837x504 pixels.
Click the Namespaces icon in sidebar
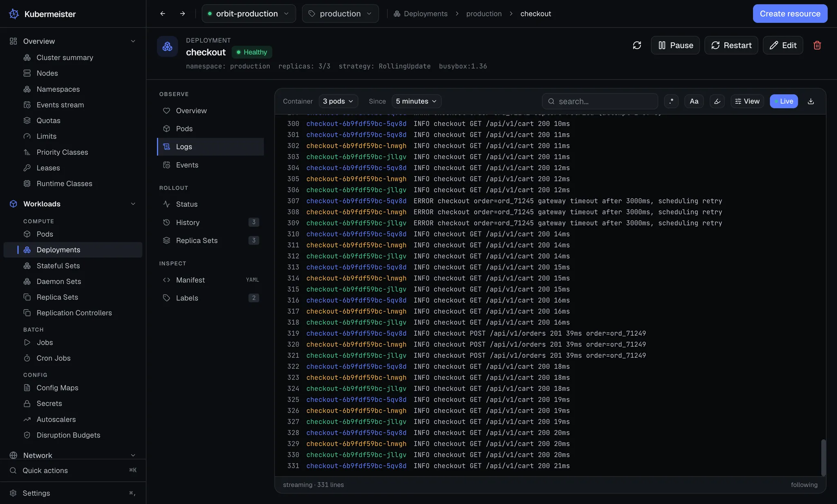(x=27, y=89)
